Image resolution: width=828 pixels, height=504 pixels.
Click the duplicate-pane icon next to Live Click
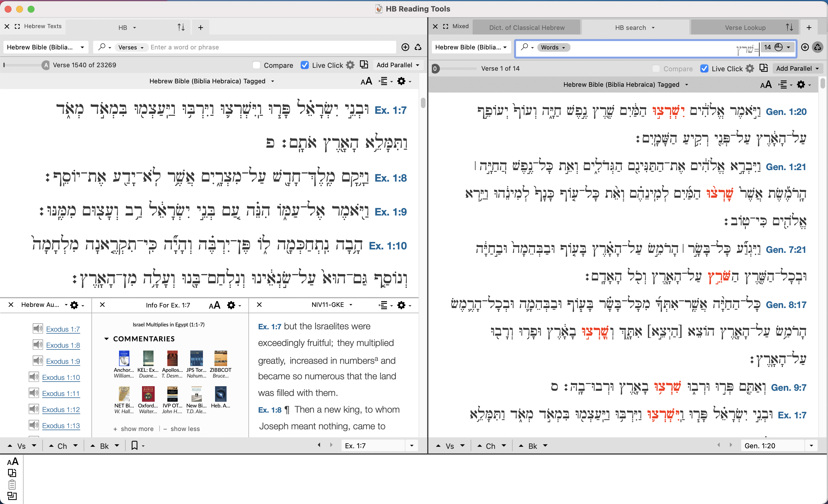pyautogui.click(x=364, y=64)
